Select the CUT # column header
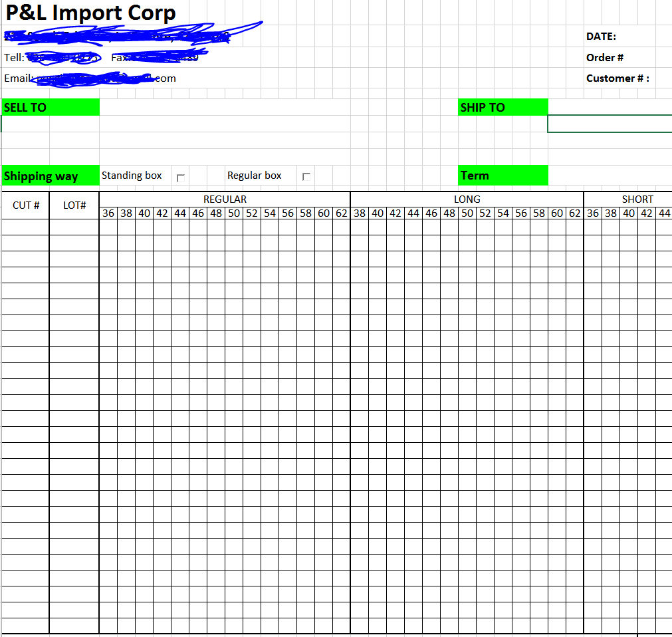This screenshot has height=637, width=672. (x=26, y=205)
